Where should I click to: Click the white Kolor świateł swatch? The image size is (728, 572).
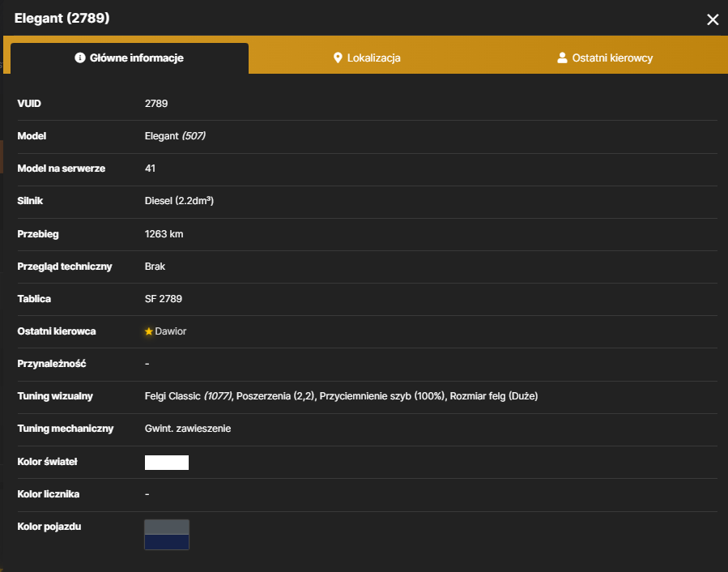point(167,463)
